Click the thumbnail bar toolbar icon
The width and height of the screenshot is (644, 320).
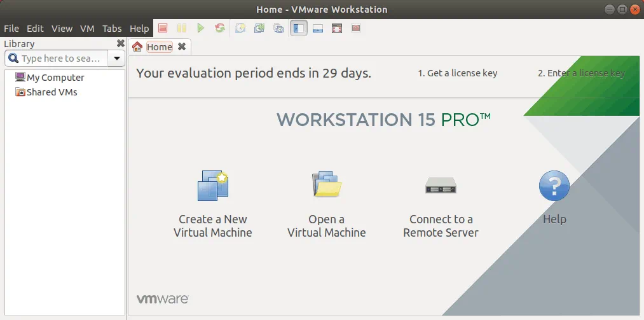click(x=317, y=28)
